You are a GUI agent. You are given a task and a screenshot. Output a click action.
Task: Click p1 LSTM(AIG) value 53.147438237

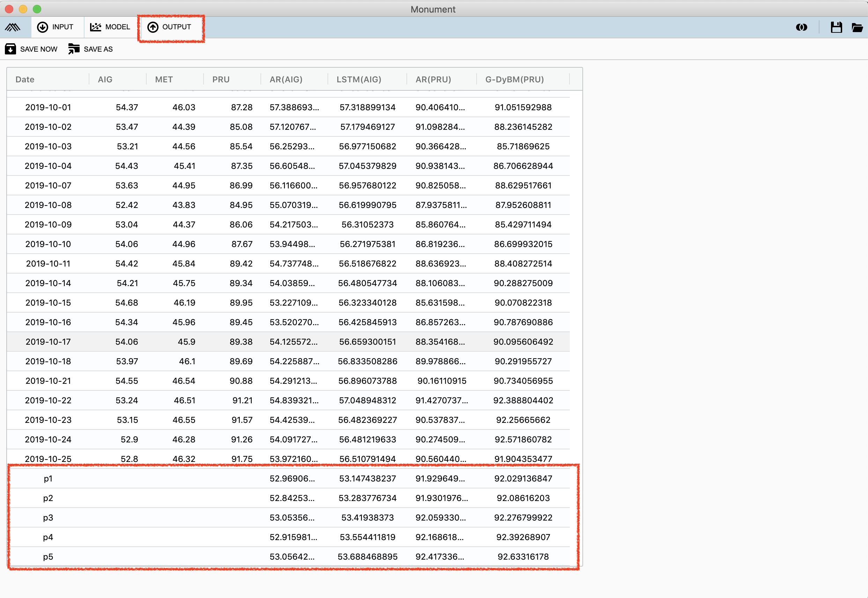click(x=367, y=478)
